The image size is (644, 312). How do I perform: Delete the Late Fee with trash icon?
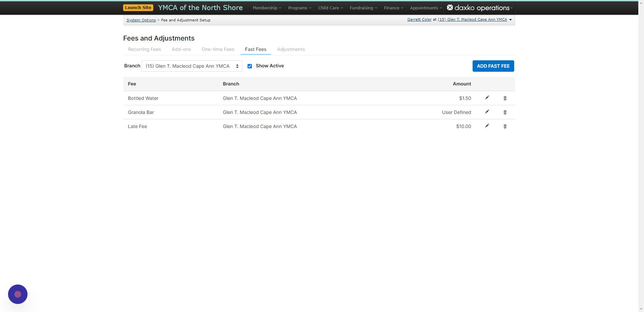(505, 126)
